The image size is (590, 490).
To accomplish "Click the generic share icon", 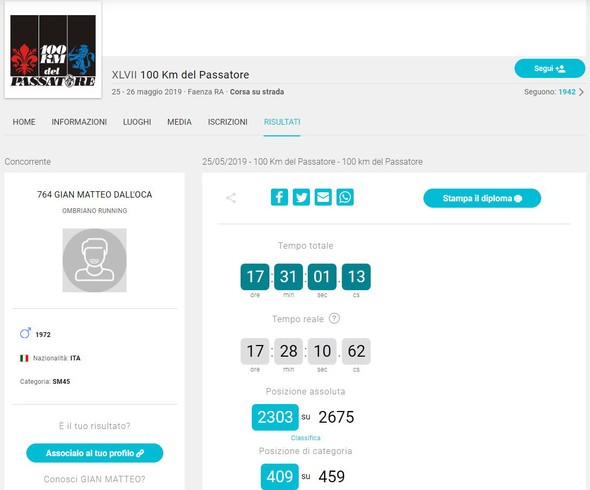I will (231, 198).
